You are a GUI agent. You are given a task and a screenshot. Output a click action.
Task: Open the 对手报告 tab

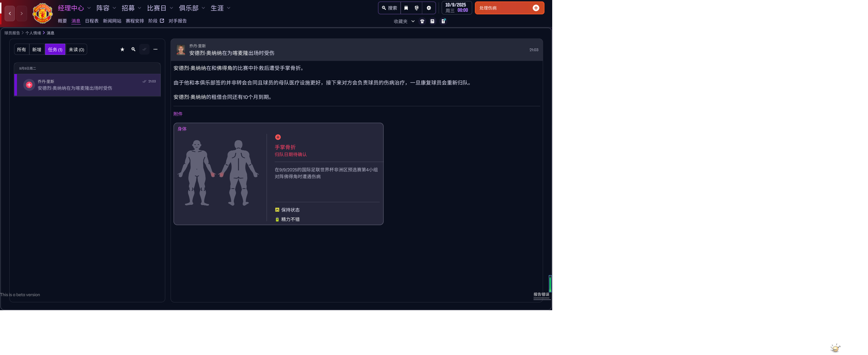[177, 21]
